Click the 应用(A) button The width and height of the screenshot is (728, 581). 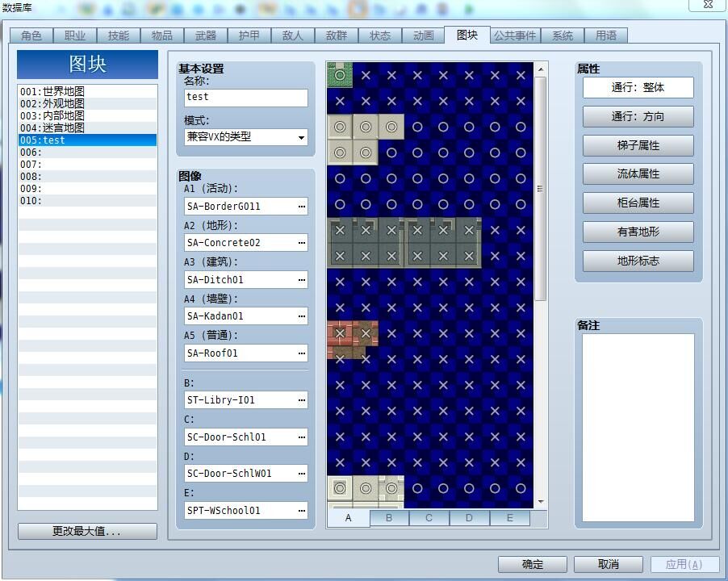[x=684, y=564]
